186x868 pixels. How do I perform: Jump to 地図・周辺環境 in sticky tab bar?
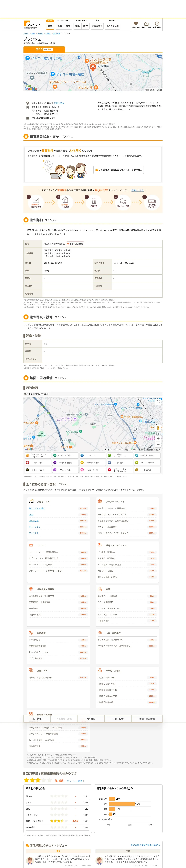(x=147, y=719)
